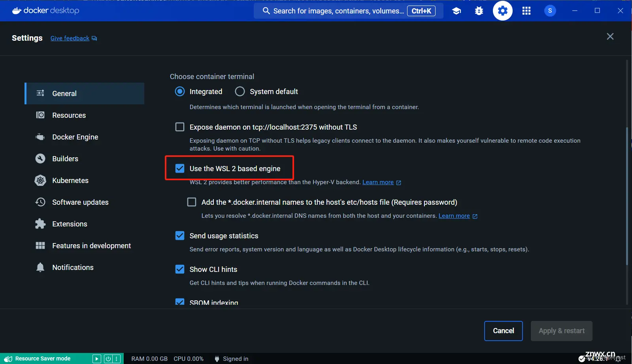Click Apply & restart button
Screen dimensions: 632x364
pos(562,331)
